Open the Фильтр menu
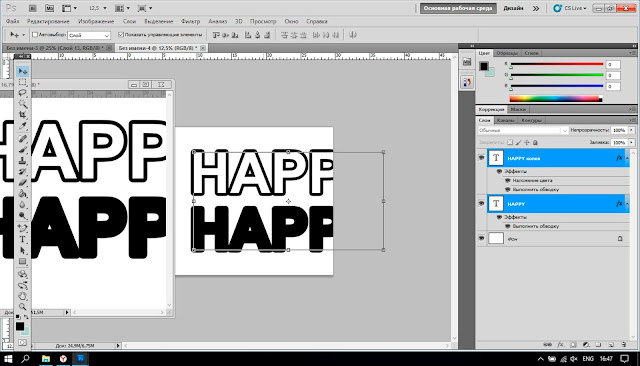The height and width of the screenshot is (366, 640). (x=190, y=21)
